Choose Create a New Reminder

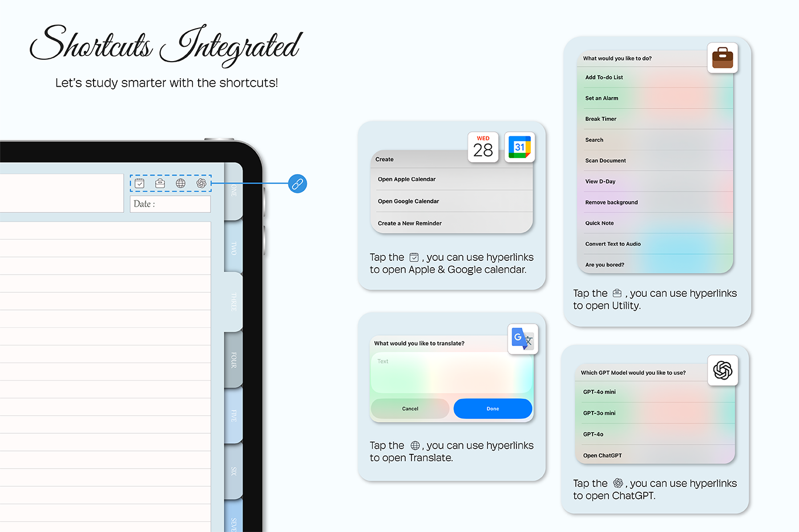click(x=451, y=223)
